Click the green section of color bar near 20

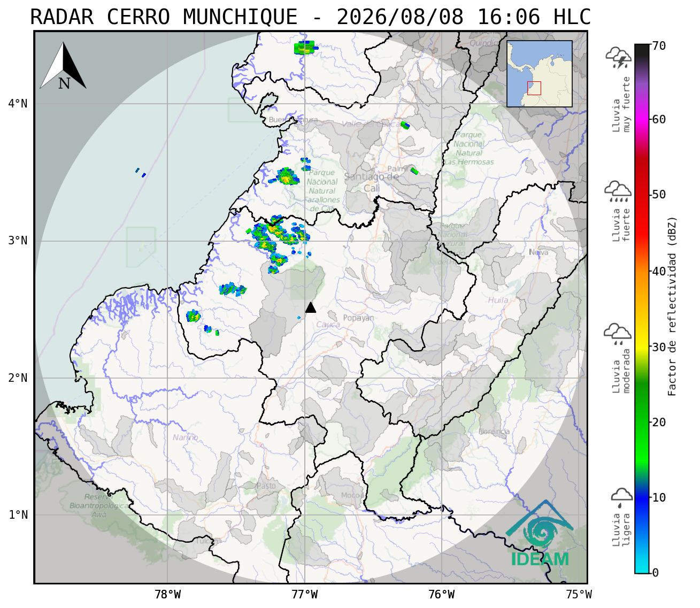coord(642,422)
